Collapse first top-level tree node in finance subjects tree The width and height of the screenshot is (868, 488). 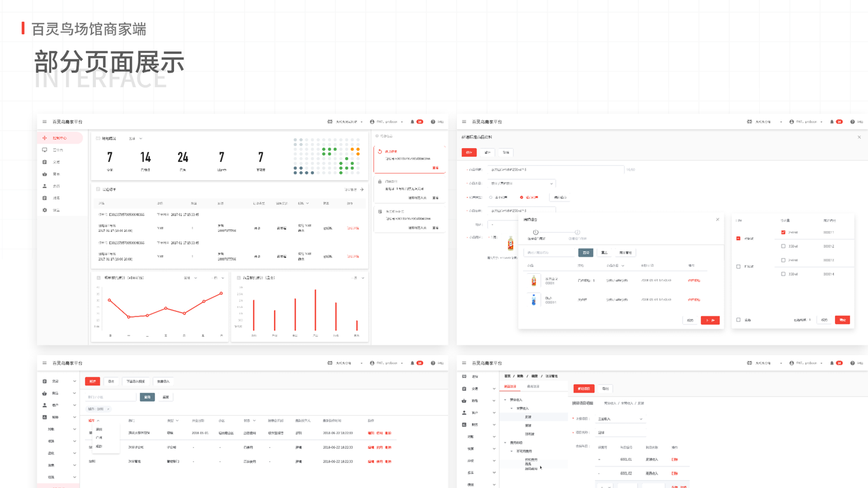[x=505, y=400]
